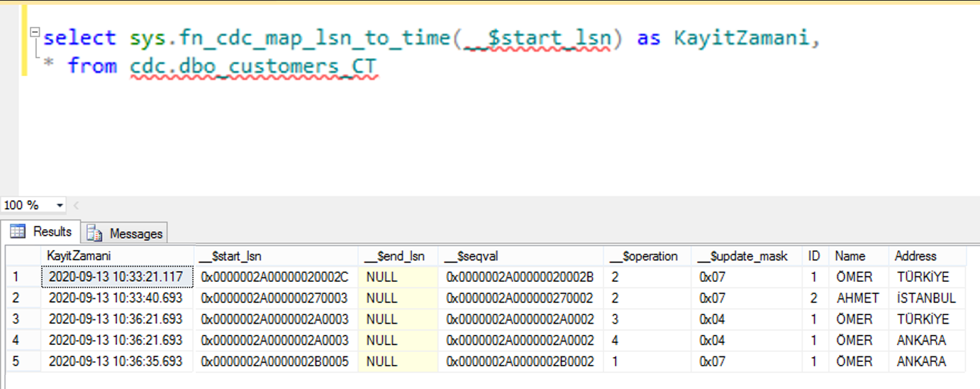Click cdc.dbo_customers_CT in the query editor
Screen dimensions: 980x389
point(254,66)
